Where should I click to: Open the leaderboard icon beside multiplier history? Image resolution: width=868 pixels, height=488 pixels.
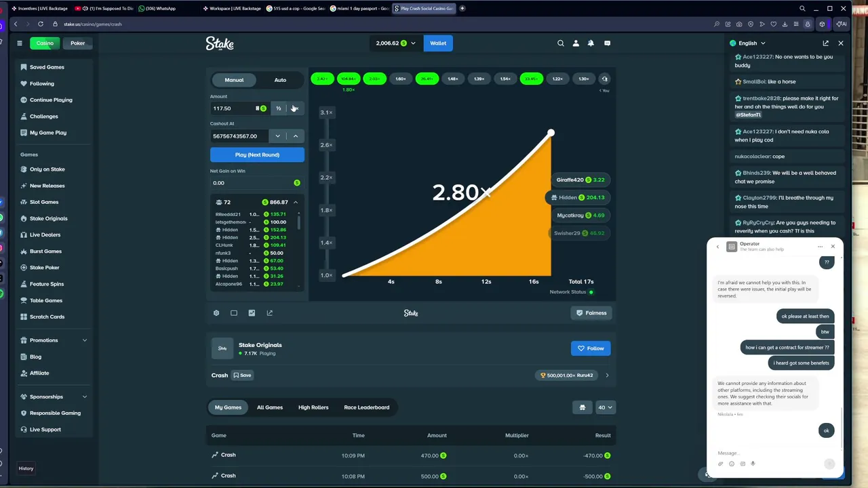tap(605, 79)
